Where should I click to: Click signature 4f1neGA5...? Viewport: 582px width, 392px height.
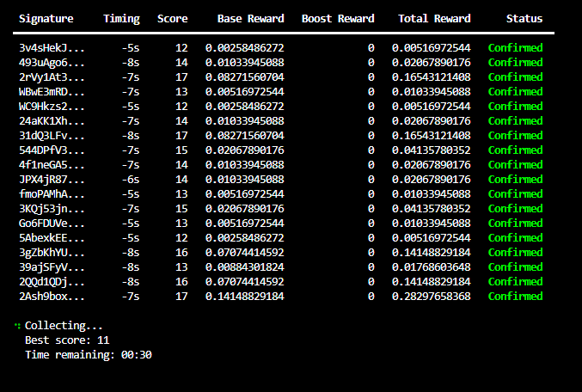[x=52, y=165]
